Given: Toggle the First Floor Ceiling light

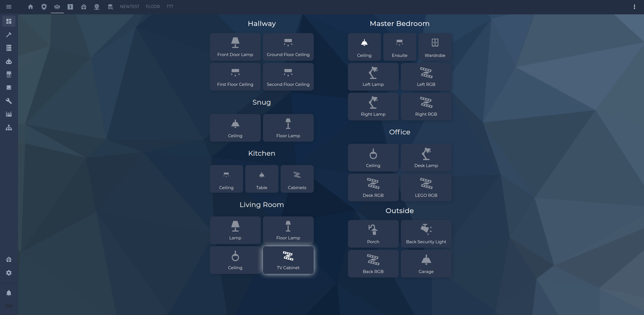Looking at the screenshot, I should point(235,77).
